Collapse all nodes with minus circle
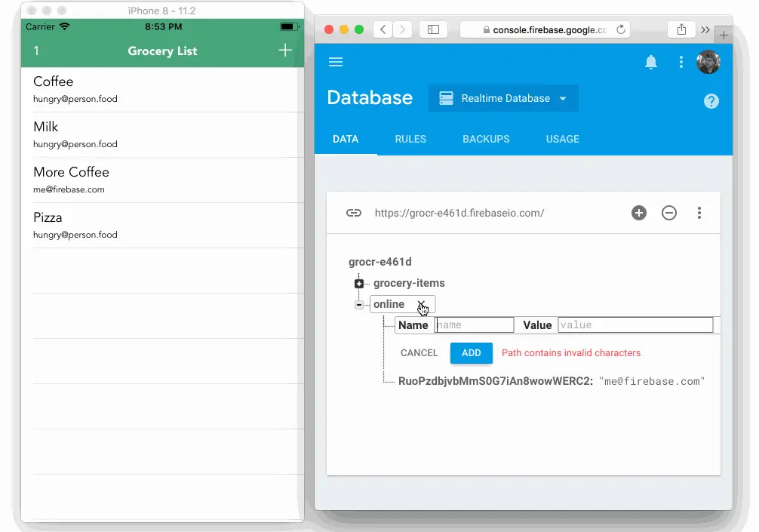The width and height of the screenshot is (759, 532). point(669,213)
